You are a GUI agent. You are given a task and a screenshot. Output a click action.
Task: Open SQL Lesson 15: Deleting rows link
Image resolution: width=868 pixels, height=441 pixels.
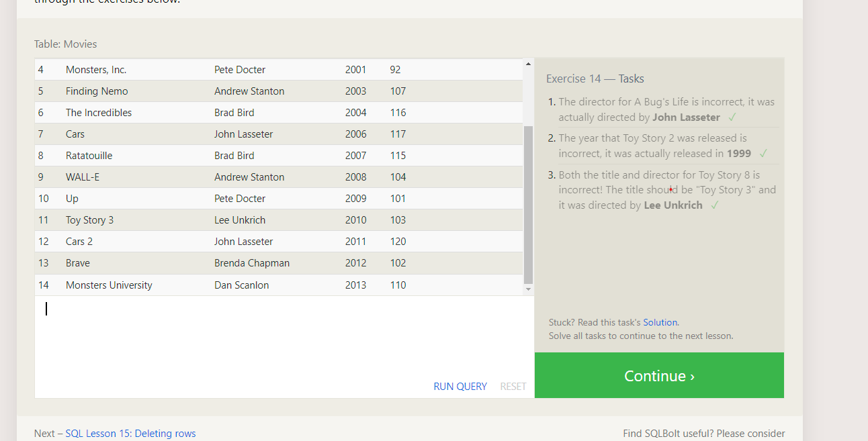(131, 434)
